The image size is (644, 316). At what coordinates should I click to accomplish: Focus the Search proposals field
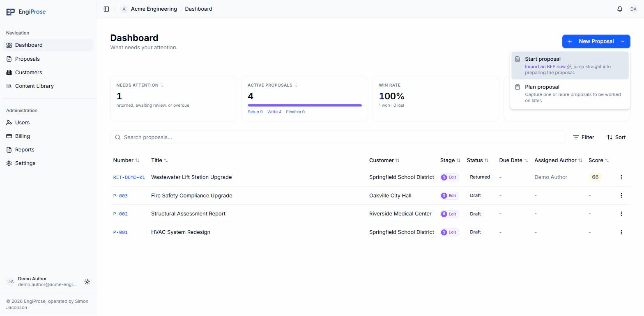pyautogui.click(x=338, y=137)
